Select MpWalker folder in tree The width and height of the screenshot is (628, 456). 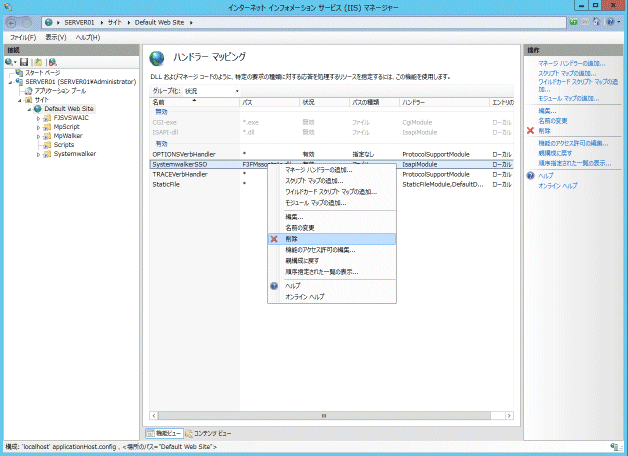(x=68, y=136)
